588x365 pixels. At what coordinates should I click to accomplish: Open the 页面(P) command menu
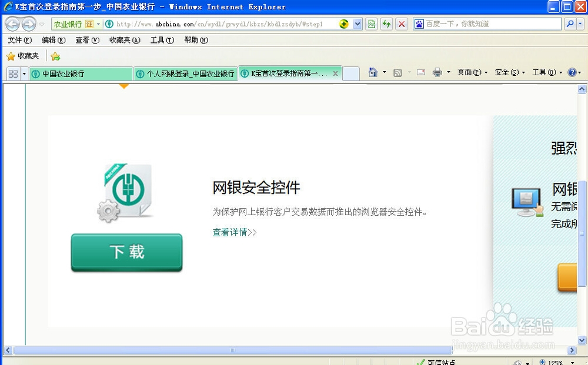click(472, 72)
